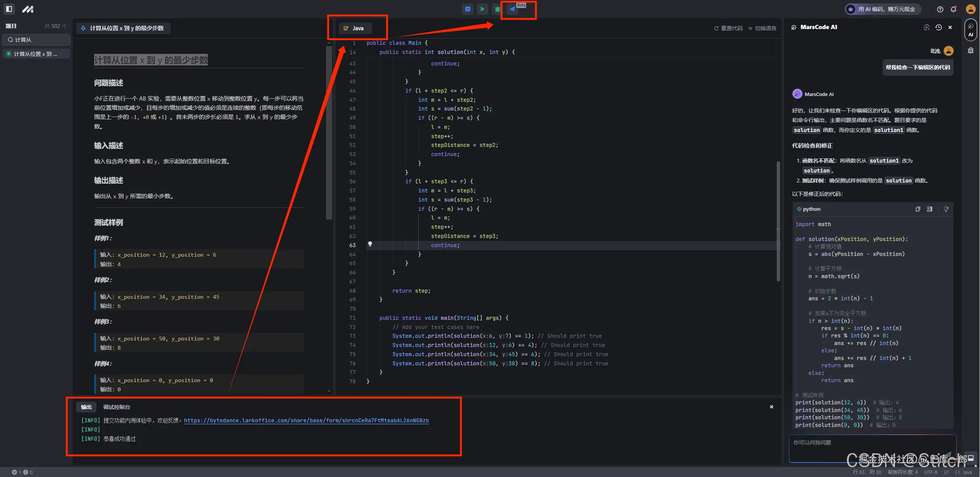Click the 重置代码 reset code button
The image size is (980, 477).
click(728, 28)
